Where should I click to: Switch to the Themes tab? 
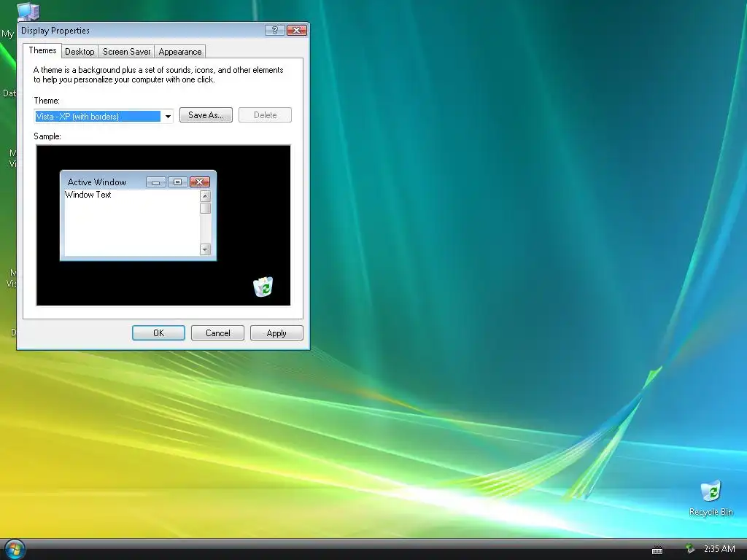[x=42, y=50]
